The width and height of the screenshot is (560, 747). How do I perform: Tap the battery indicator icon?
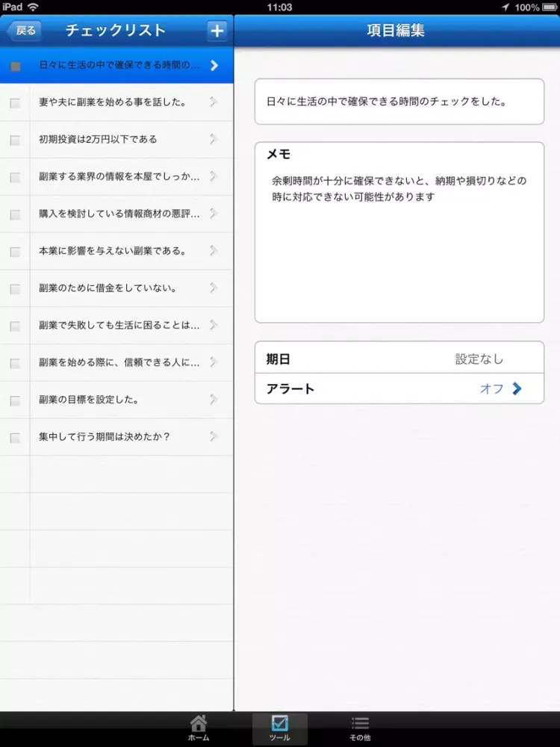tap(550, 7)
